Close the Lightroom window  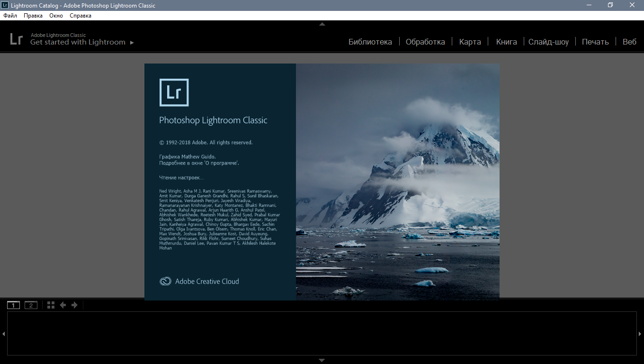632,5
